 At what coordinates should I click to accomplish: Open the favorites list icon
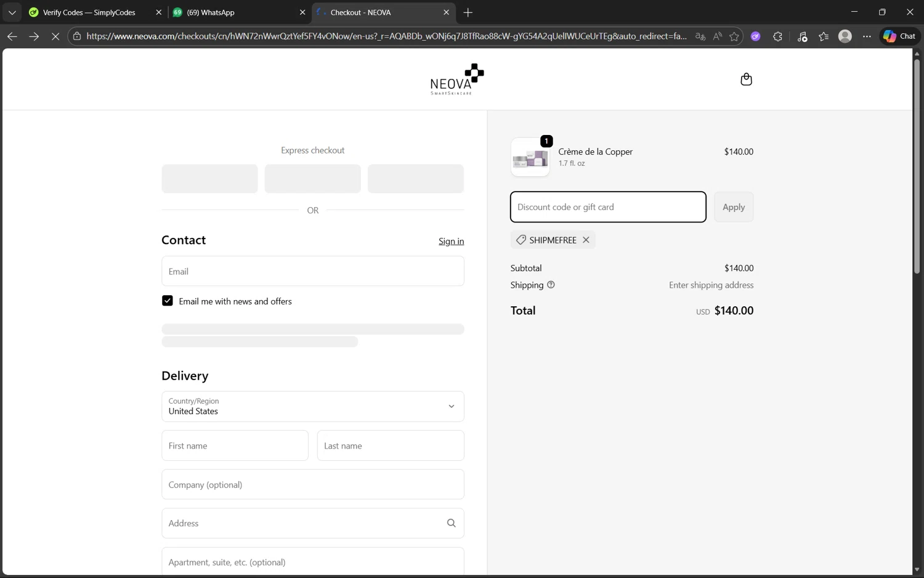[824, 36]
